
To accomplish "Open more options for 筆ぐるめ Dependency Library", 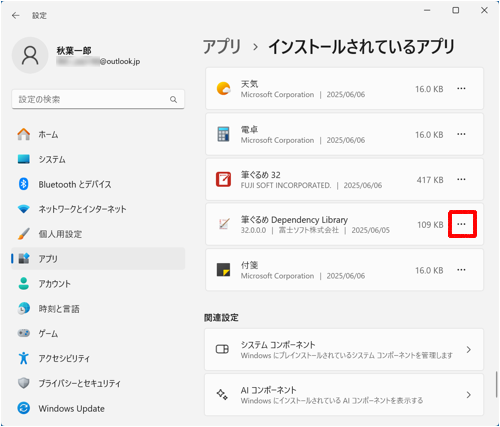I will (461, 224).
